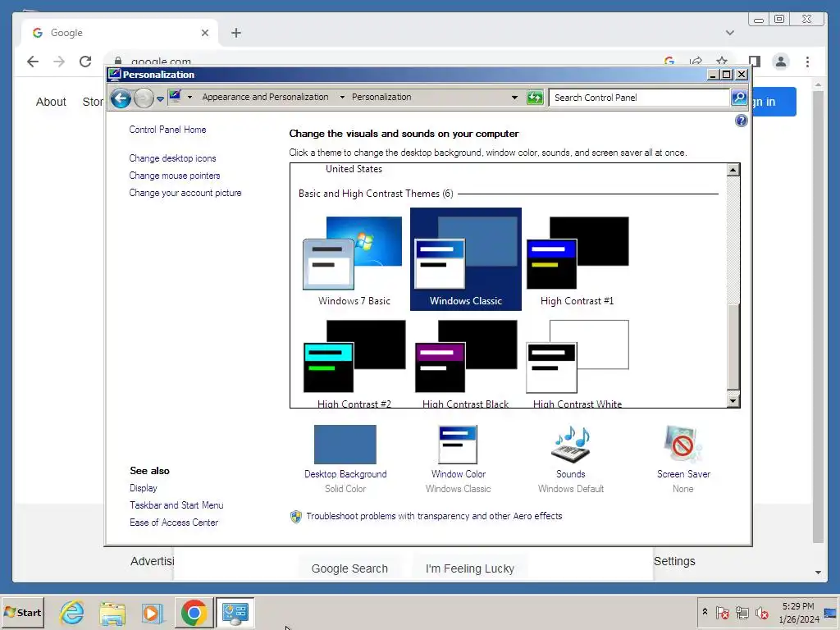This screenshot has width=840, height=630.
Task: Open Desktop Background solid color swatch
Action: click(x=345, y=445)
